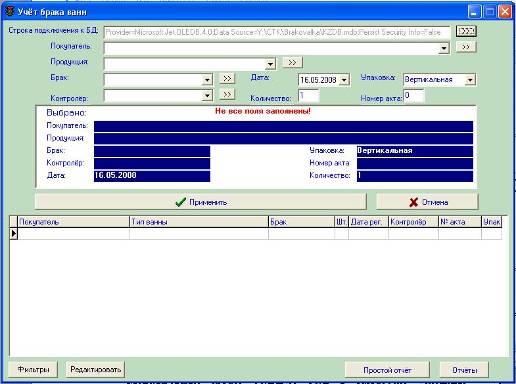This screenshot has height=384, width=516.
Task: Open the Контролер combo box arrow
Action: 207,96
